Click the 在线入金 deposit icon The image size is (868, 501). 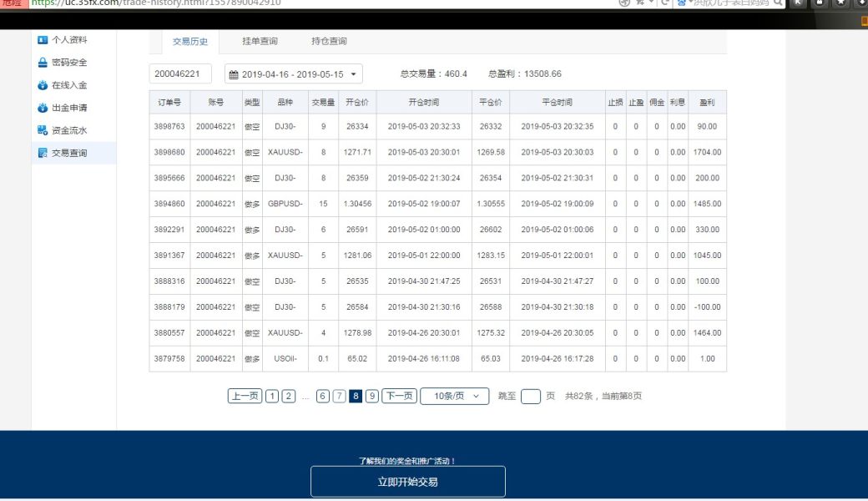pyautogui.click(x=43, y=85)
